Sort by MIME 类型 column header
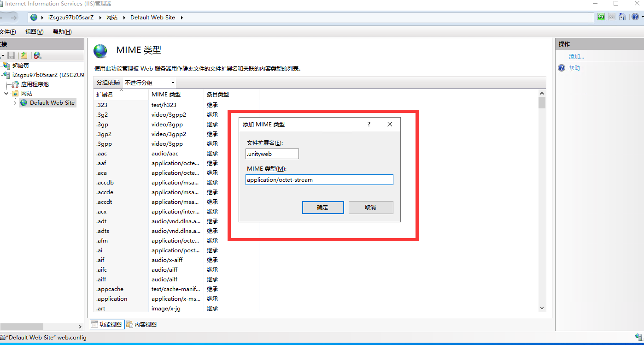Image resolution: width=644 pixels, height=345 pixels. coord(176,94)
